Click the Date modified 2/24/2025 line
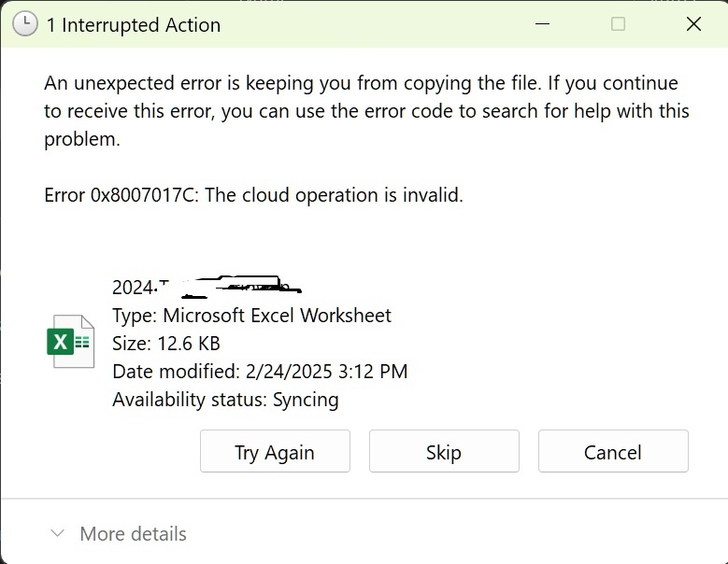Viewport: 728px width, 564px height. [260, 371]
